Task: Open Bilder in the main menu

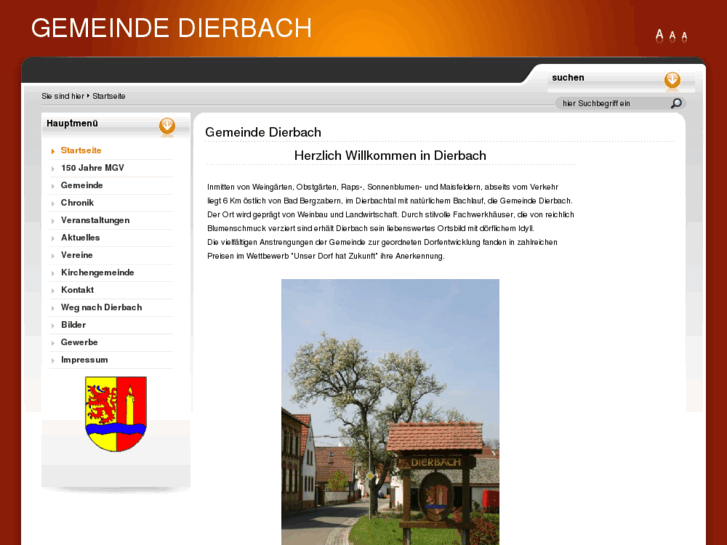Action: point(73,325)
